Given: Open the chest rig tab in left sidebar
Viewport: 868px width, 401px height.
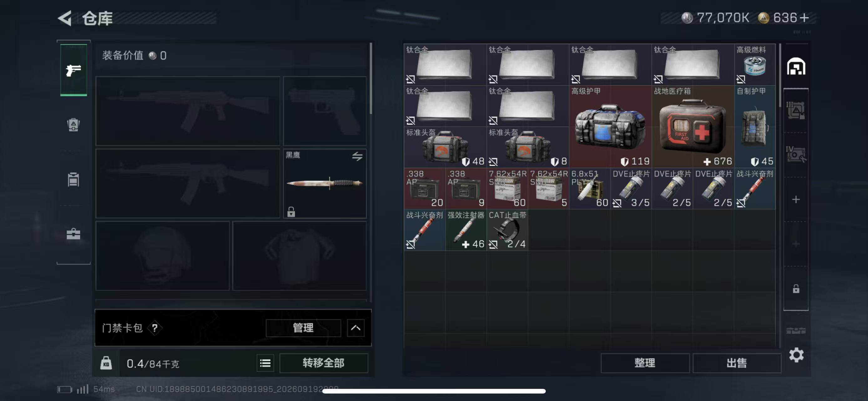Looking at the screenshot, I should click(73, 179).
